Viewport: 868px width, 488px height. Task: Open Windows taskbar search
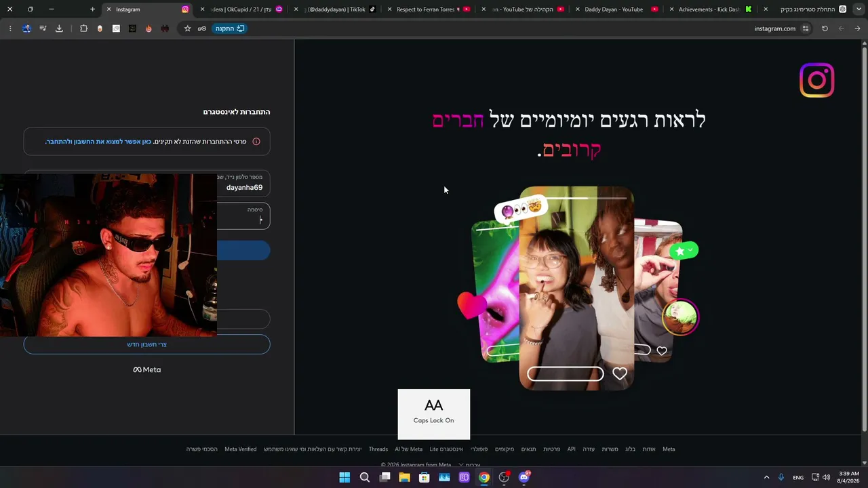(365, 477)
